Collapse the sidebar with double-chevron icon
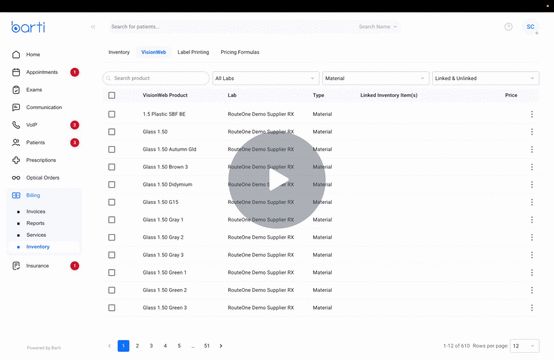Screen dimensions: 554x360 click(x=93, y=27)
